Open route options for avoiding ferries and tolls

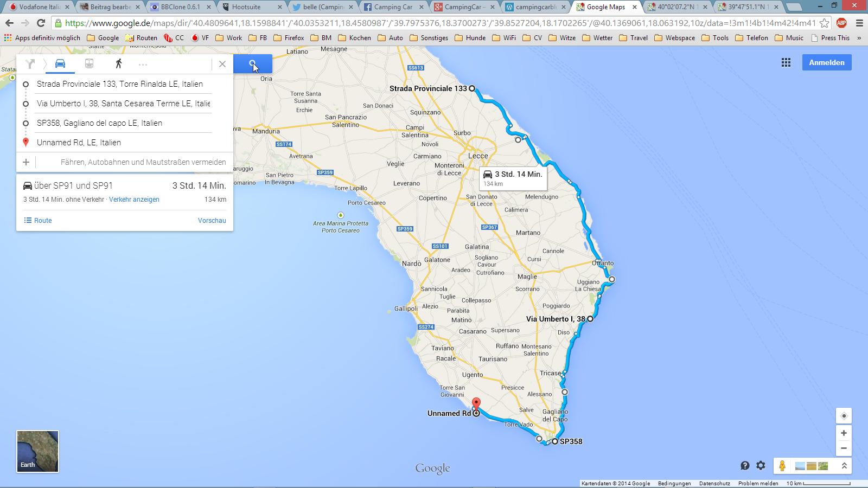pos(143,162)
